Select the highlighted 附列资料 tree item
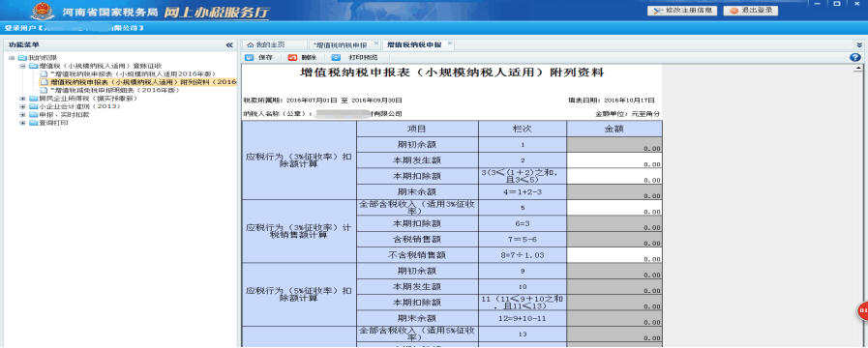 (x=143, y=82)
